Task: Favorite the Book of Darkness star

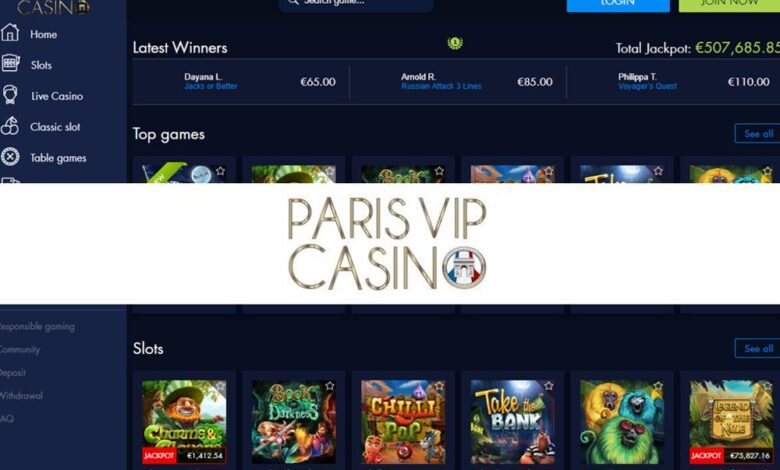Action: pos(329,386)
